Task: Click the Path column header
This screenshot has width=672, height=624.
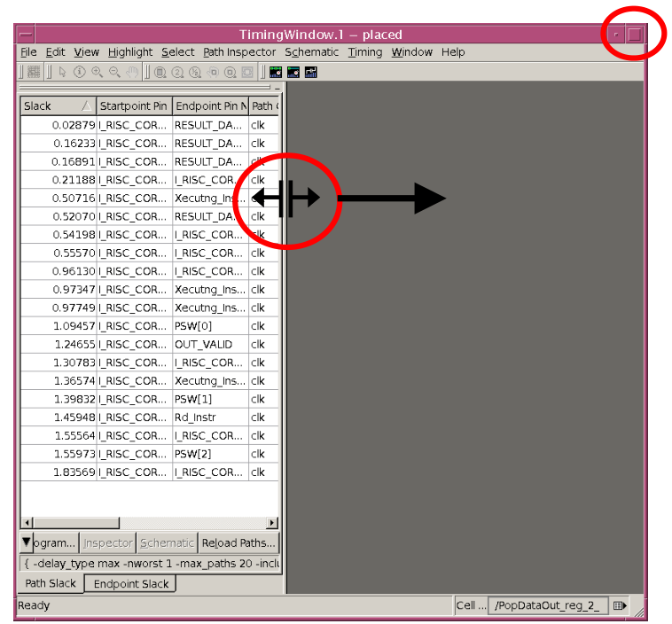Action: [264, 105]
